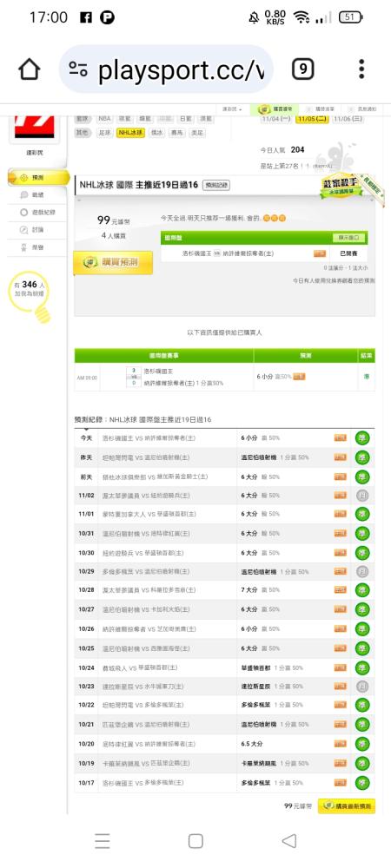
Task: Click the green result badge for today's row
Action: [362, 438]
